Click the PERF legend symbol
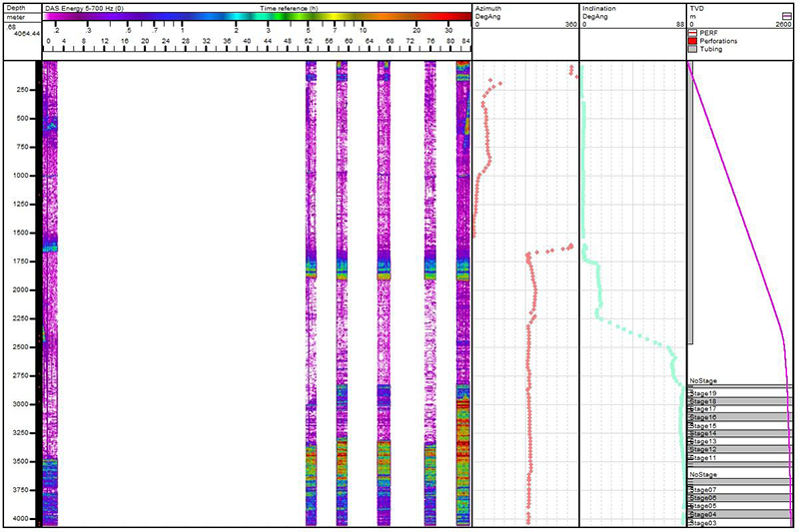Image resolution: width=799 pixels, height=532 pixels. (x=692, y=33)
